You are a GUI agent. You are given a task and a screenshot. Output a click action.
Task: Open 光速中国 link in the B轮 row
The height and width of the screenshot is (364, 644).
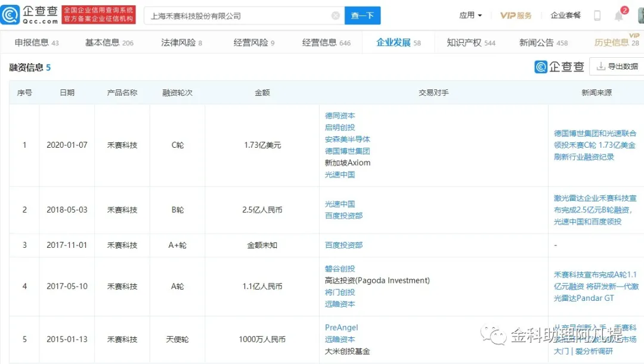click(x=340, y=204)
